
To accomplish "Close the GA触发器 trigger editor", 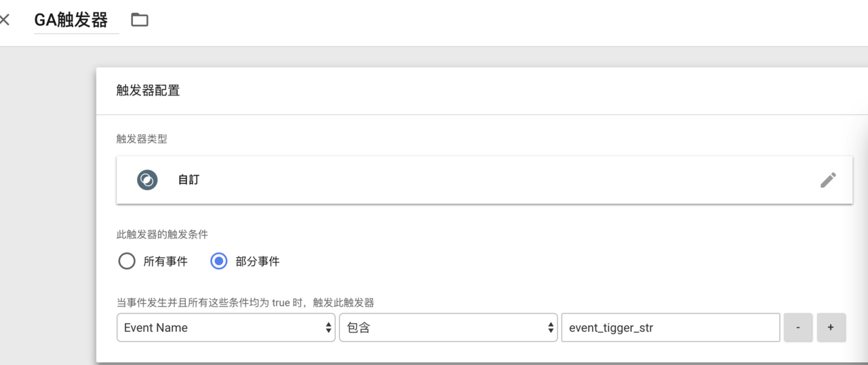I will [x=5, y=20].
